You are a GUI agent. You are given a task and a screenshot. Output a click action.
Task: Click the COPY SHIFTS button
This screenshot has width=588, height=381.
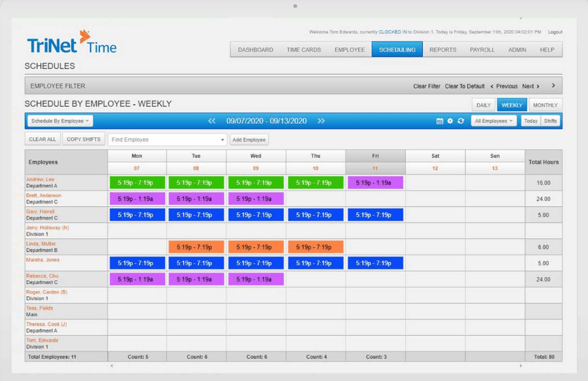(84, 139)
